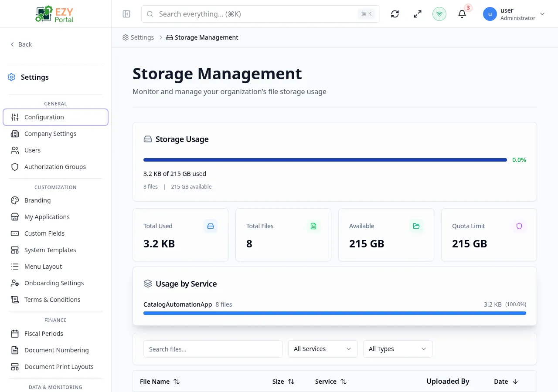Screen dimensions: 558x392
Task: Click the ⌘K shortcut badge
Action: coord(367,14)
